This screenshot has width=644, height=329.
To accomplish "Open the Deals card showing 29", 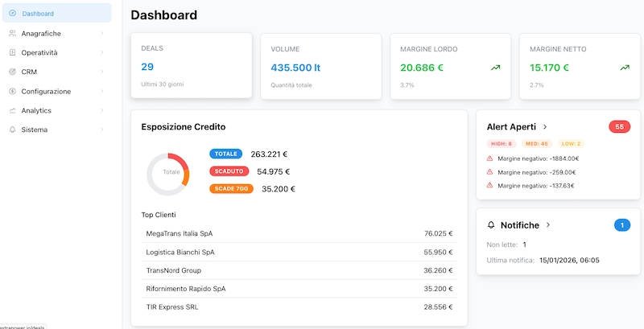I will (x=191, y=66).
